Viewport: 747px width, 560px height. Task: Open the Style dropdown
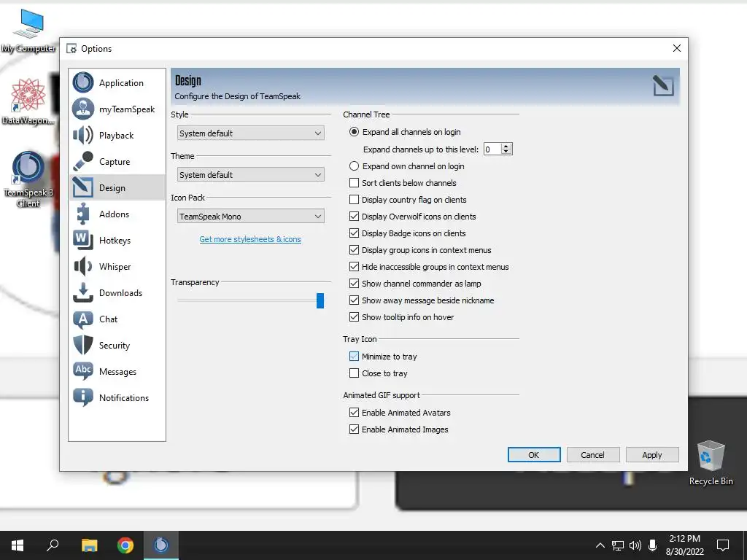[251, 133]
